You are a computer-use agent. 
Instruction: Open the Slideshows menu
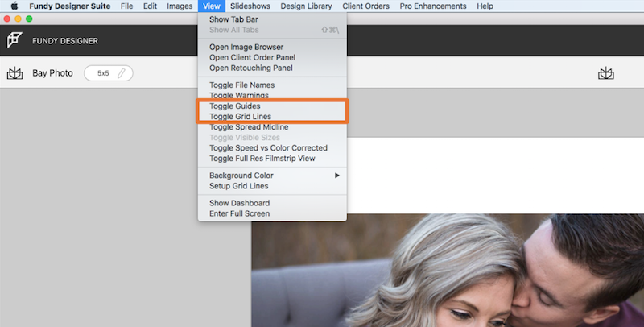pos(250,6)
